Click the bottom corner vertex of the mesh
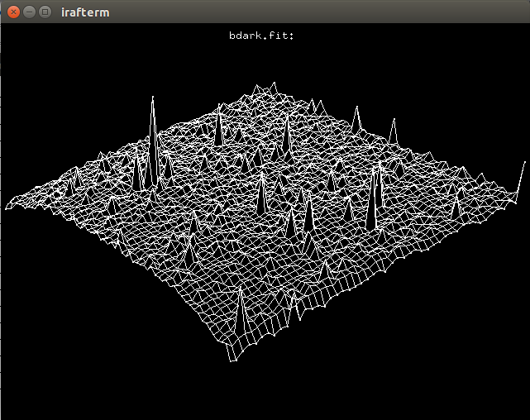Screen dimensions: 530x420 tap(232, 361)
